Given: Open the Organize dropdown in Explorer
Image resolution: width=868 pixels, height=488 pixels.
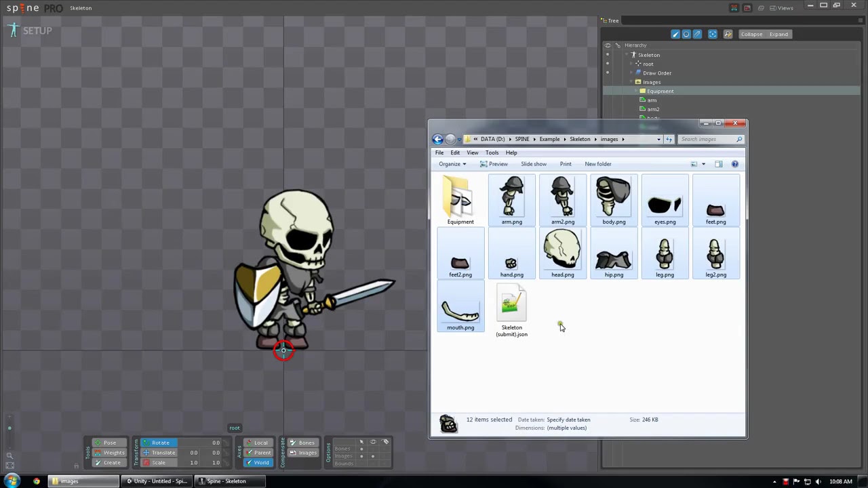Looking at the screenshot, I should (452, 164).
